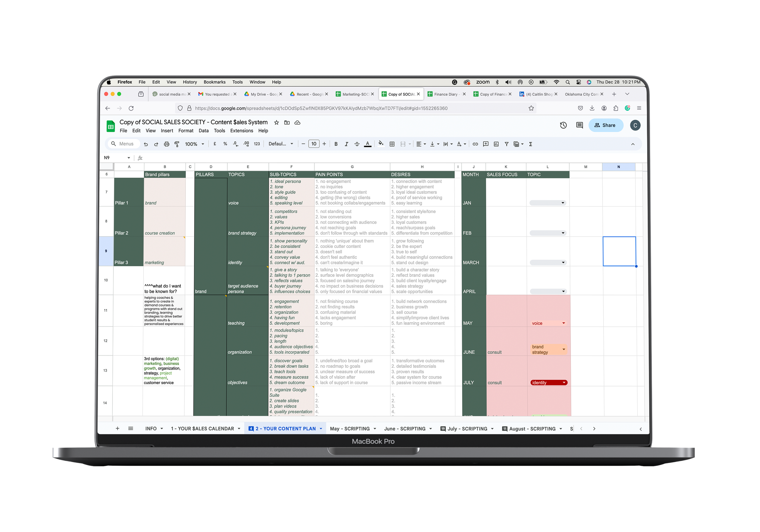This screenshot has width=760, height=532.
Task: Open the borders tool
Action: [x=392, y=144]
